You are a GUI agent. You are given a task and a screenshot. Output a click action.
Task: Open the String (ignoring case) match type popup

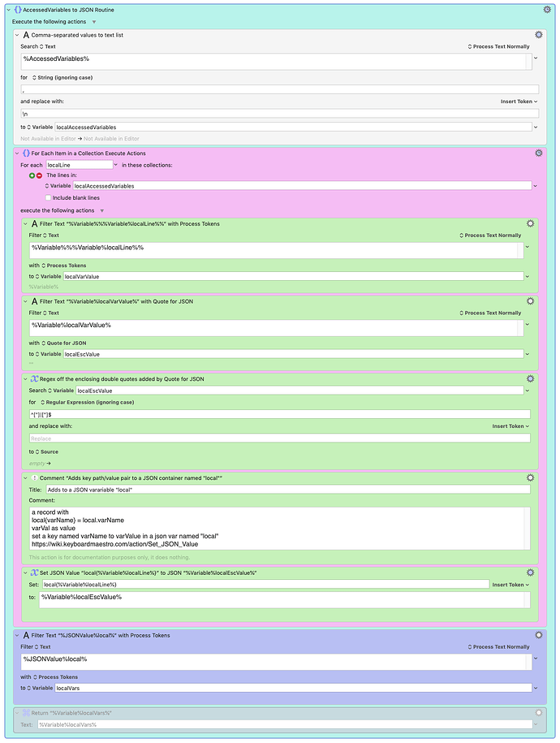[x=62, y=77]
